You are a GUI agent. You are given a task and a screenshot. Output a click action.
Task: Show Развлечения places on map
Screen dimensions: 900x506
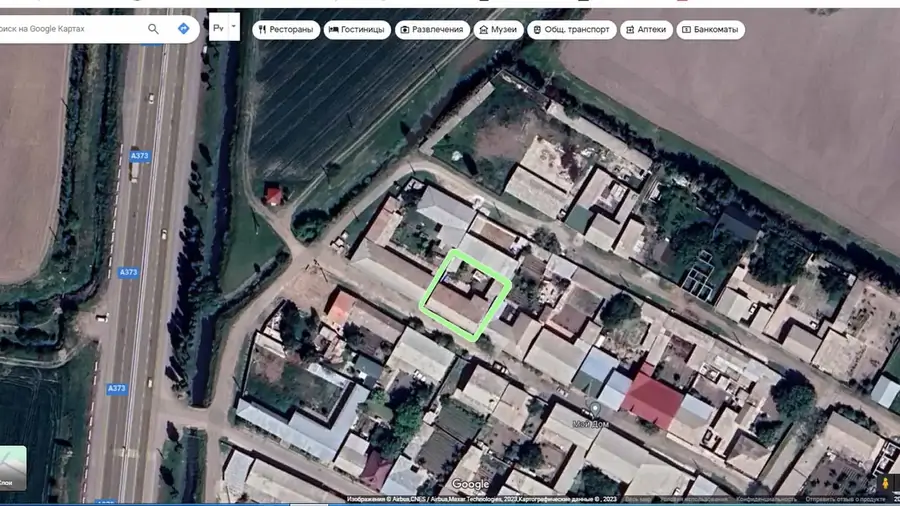tap(432, 29)
